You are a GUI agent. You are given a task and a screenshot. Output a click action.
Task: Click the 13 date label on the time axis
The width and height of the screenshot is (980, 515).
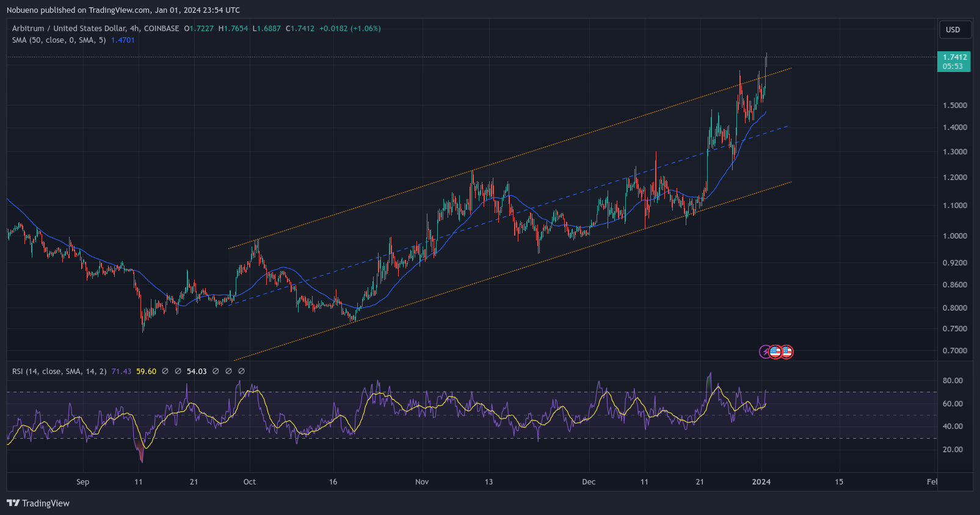488,482
